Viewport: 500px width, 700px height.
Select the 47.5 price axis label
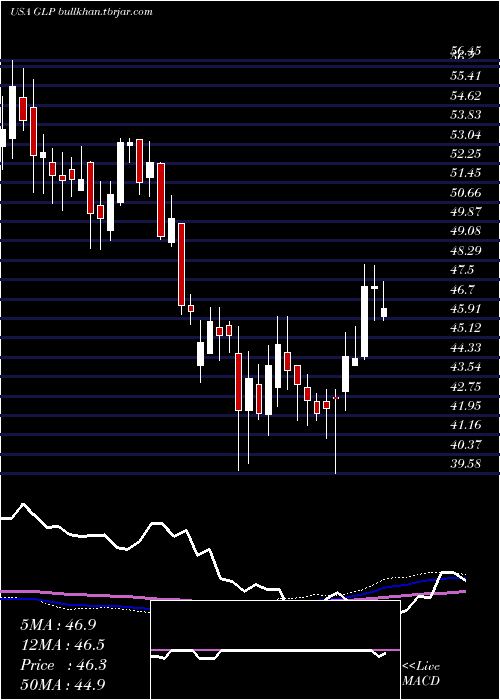tap(463, 270)
